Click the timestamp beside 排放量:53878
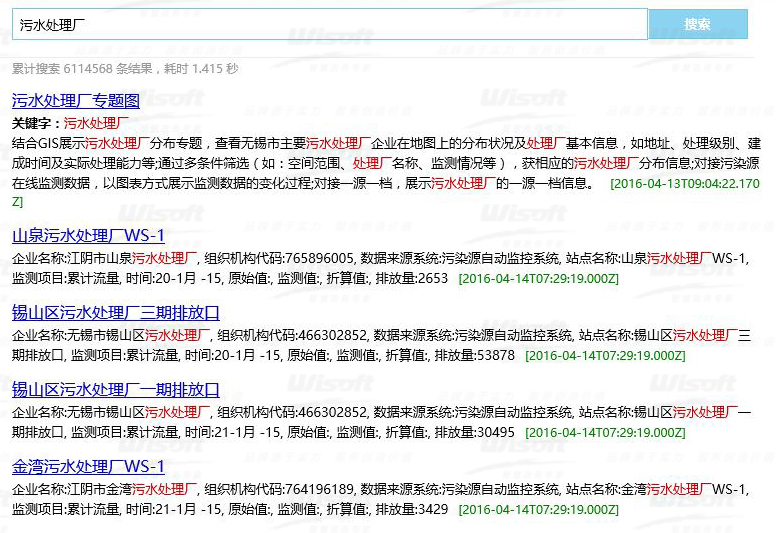This screenshot has height=533, width=776. [x=605, y=355]
